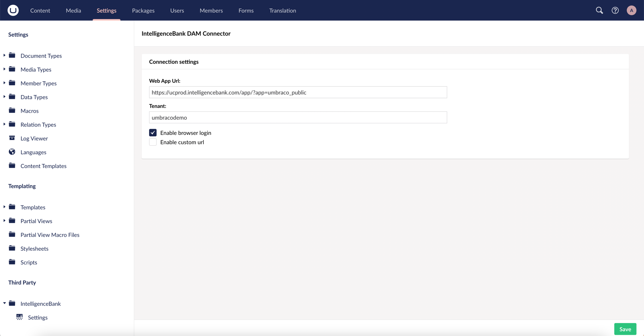Click the Stylesheets folder icon

12,248
